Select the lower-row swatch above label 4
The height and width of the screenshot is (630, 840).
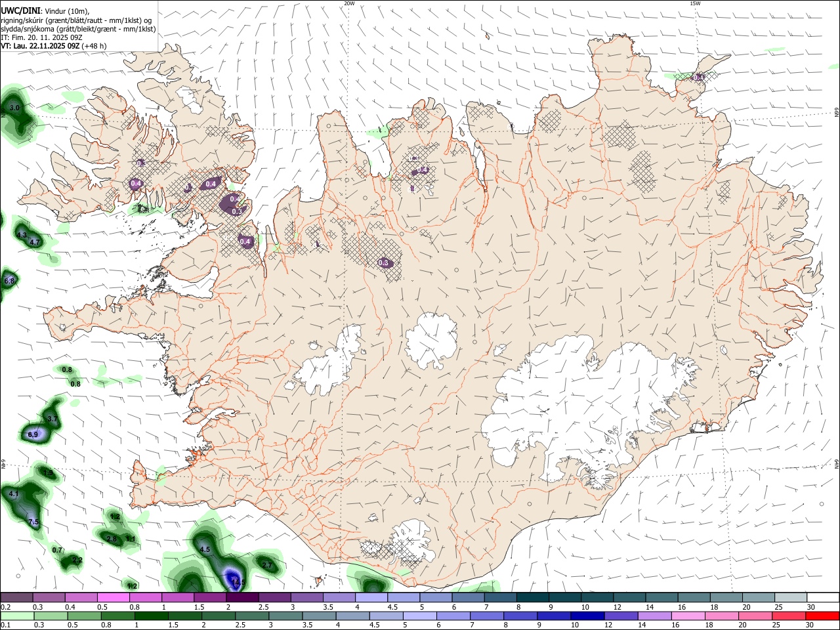pos(352,616)
